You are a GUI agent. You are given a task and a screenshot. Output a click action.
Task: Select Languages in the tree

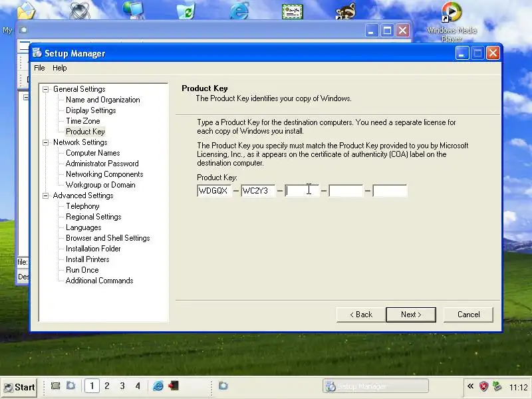click(84, 227)
